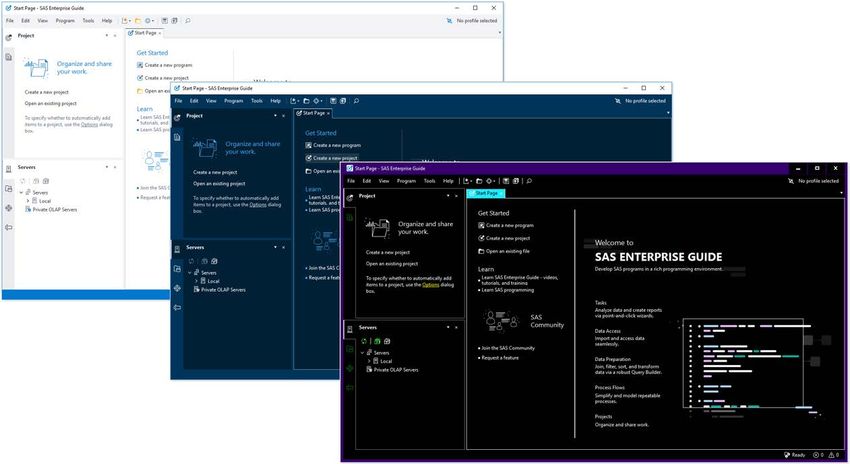
Task: Click Open an existing project in blue window
Action: [219, 184]
